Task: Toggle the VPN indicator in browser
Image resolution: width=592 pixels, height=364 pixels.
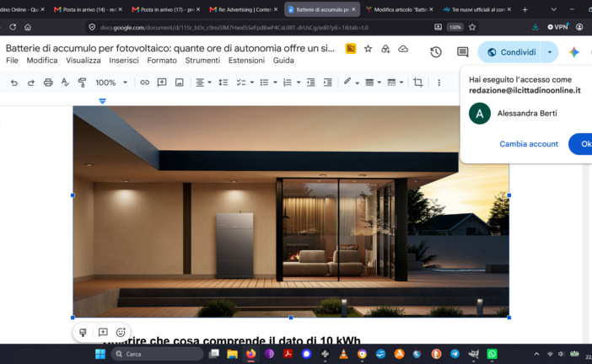Action: (557, 27)
